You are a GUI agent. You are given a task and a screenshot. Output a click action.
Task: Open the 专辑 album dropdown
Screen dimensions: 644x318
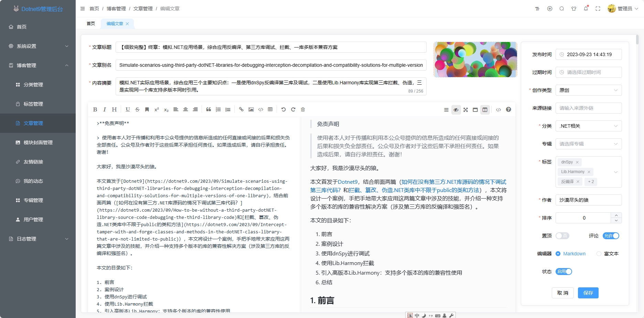point(589,144)
